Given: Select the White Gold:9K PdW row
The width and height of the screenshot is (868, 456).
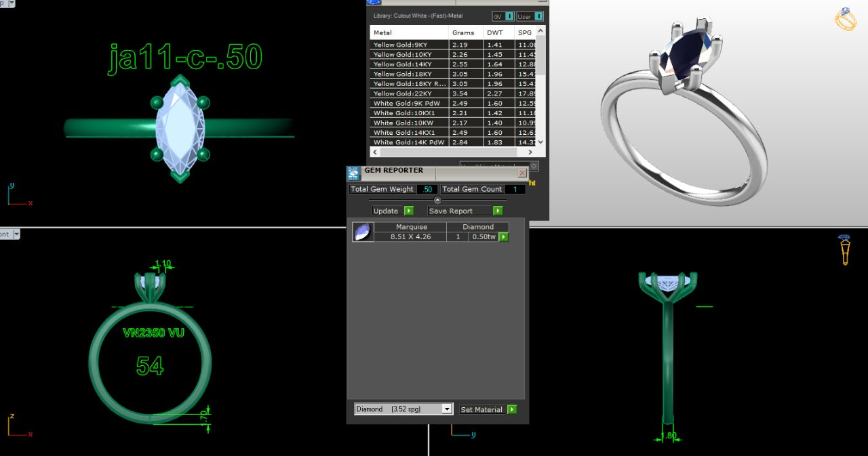Looking at the screenshot, I should tap(453, 104).
